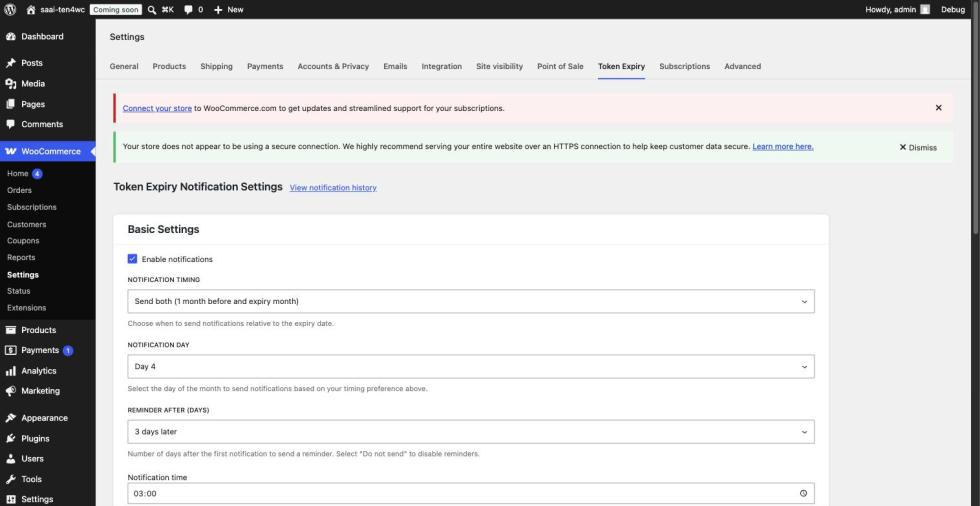Open the Orders submenu item
The width and height of the screenshot is (980, 506).
click(19, 190)
